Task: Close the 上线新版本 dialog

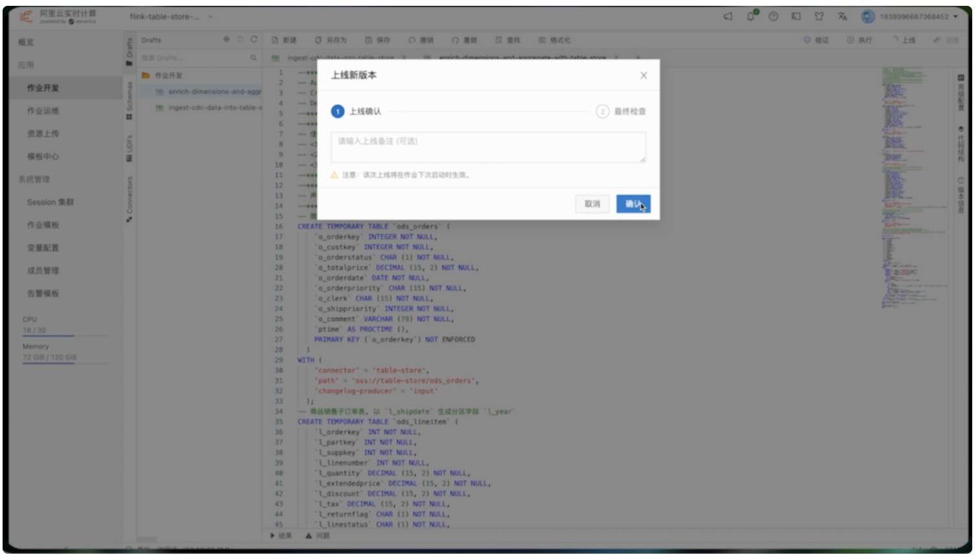Action: 644,75
